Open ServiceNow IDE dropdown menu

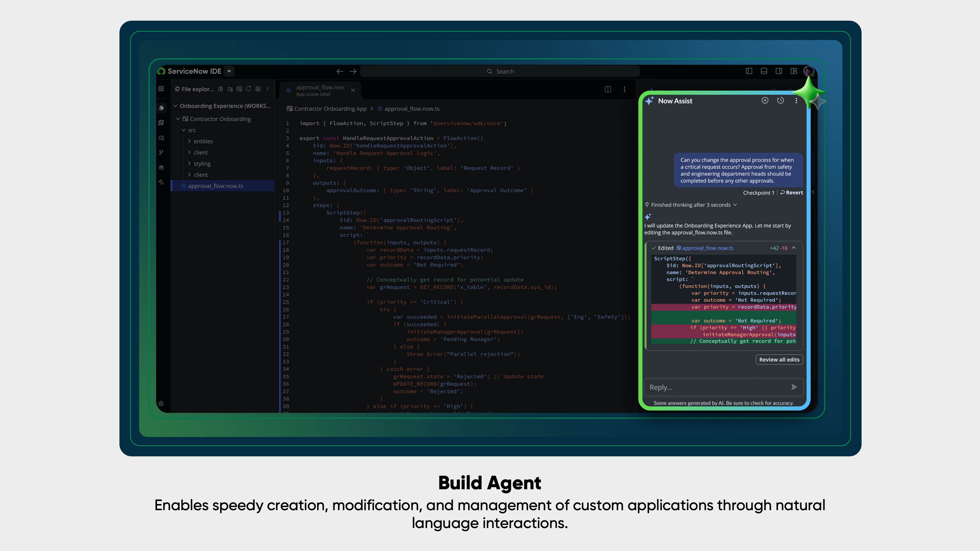pos(229,71)
